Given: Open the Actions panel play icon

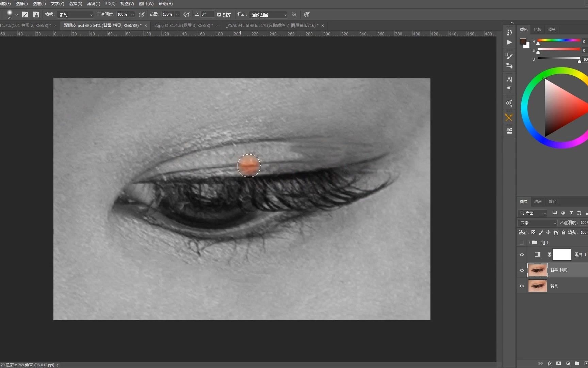Looking at the screenshot, I should [509, 42].
